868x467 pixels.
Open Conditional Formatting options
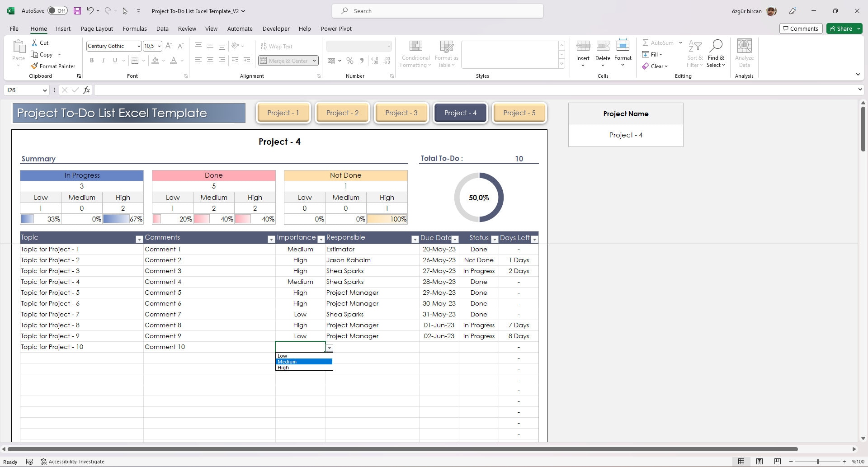pos(415,53)
